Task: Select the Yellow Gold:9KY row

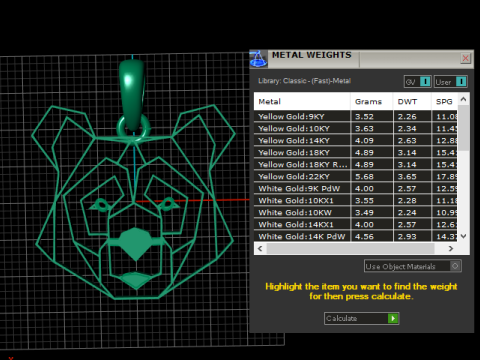Action: coord(356,117)
